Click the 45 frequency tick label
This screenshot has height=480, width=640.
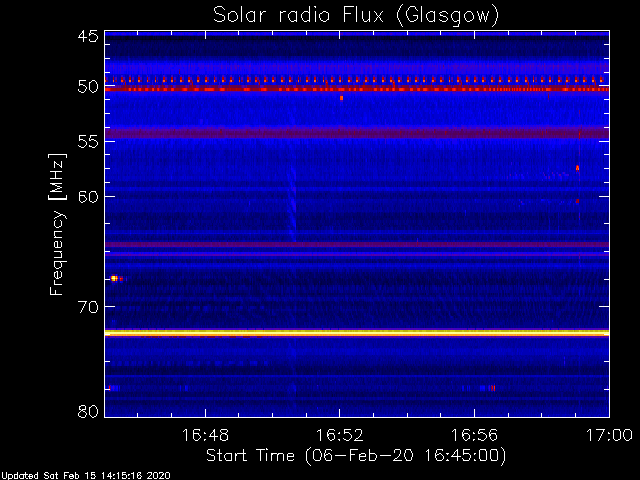(x=88, y=36)
